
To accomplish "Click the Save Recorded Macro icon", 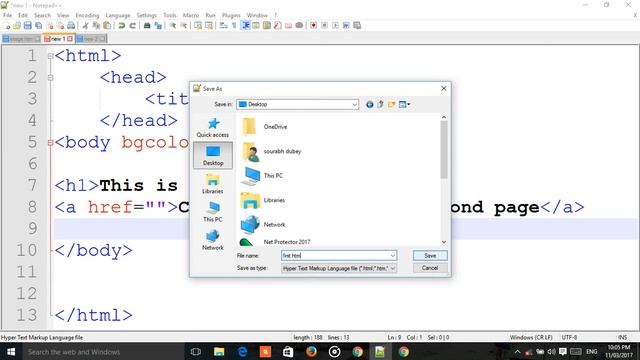I will pos(357,26).
